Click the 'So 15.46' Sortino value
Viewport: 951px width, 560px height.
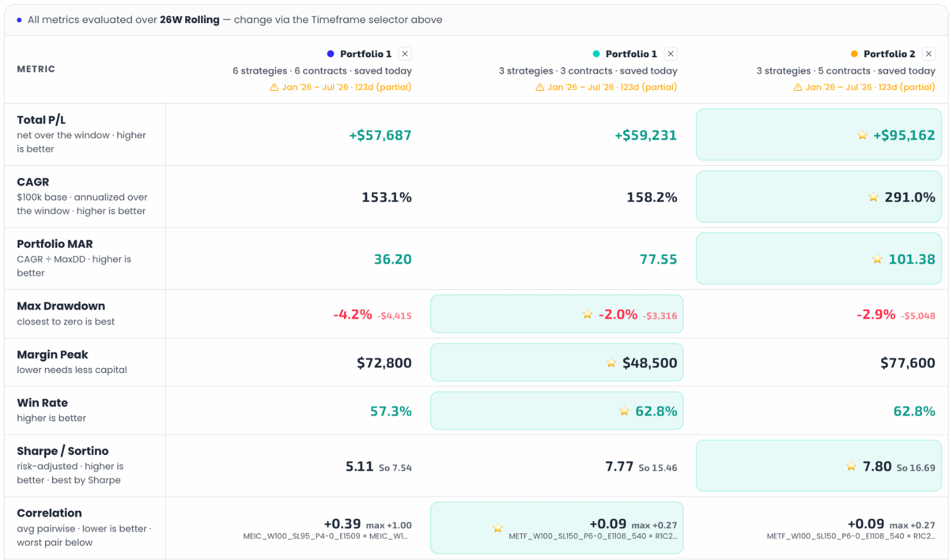coord(658,468)
